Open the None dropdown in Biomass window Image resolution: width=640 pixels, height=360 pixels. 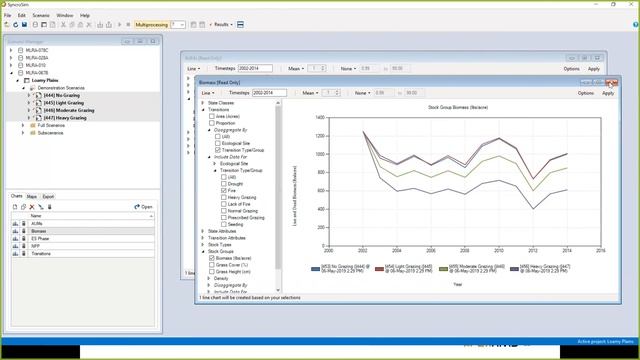click(362, 93)
